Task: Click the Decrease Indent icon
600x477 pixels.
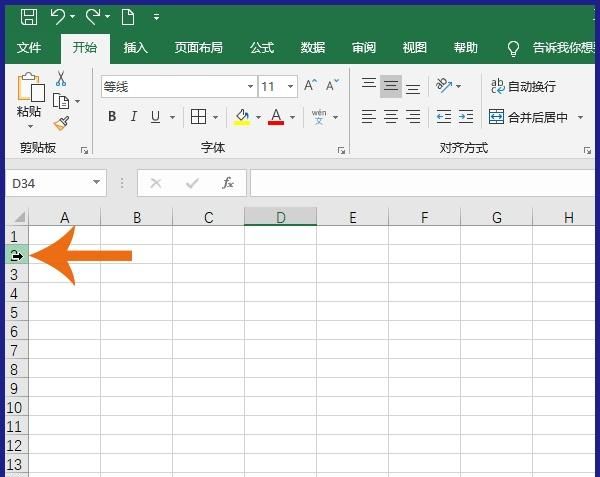Action: click(x=444, y=117)
